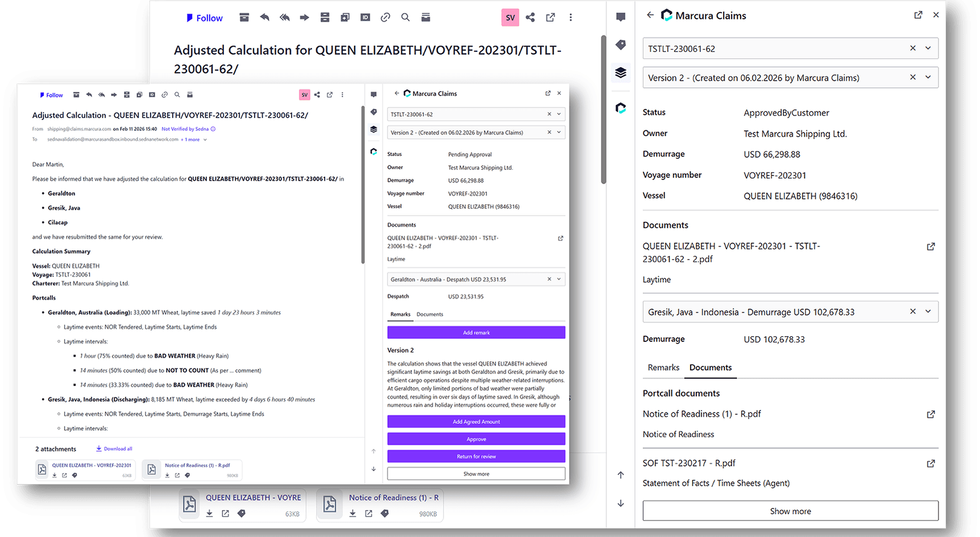Select the Documents tab in the front panel
The height and width of the screenshot is (537, 980).
click(430, 314)
